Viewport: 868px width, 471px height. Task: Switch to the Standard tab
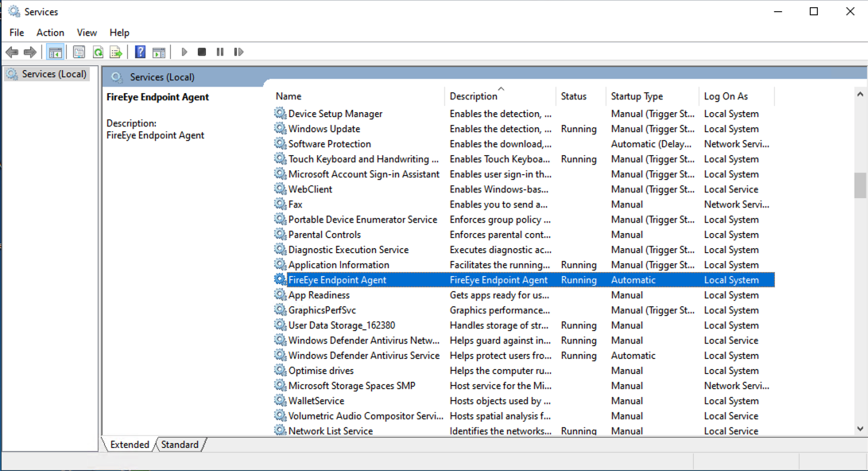(180, 445)
